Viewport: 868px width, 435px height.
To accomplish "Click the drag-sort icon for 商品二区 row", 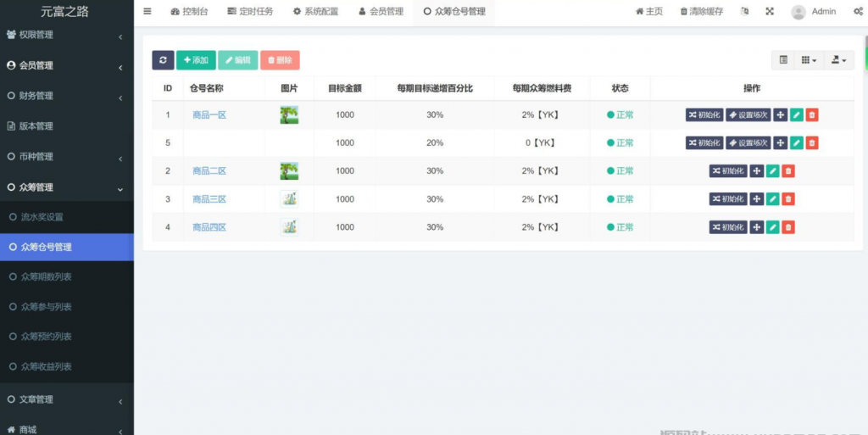I will [x=757, y=171].
